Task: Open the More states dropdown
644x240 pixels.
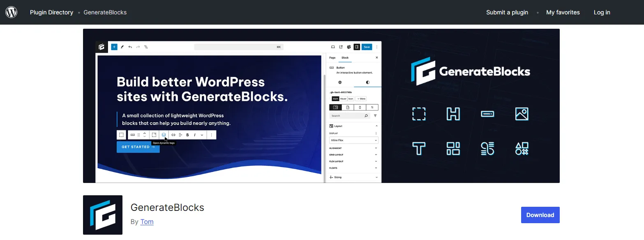Action: tap(361, 98)
